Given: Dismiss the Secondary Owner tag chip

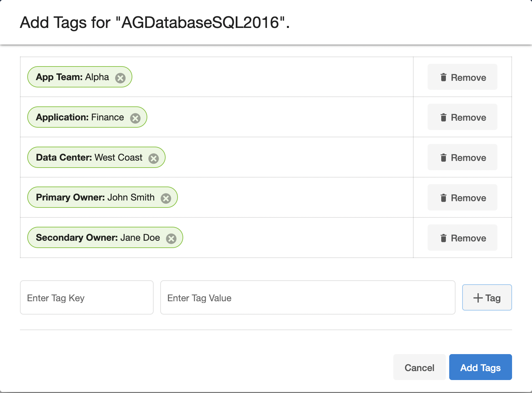Looking at the screenshot, I should pos(171,239).
